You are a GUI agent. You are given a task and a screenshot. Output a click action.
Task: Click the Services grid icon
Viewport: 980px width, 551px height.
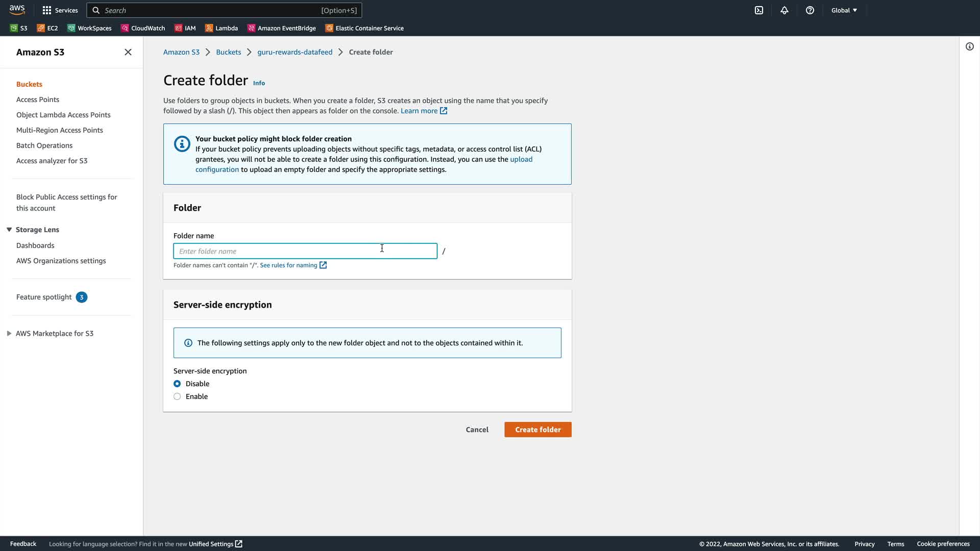(47, 10)
